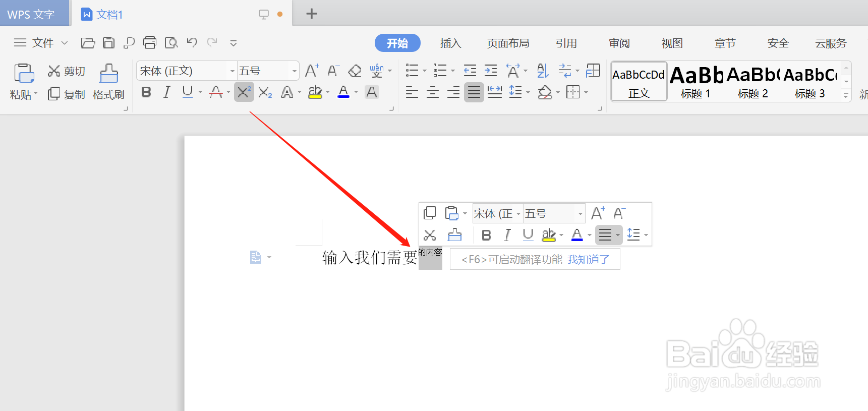Cut selection using 剪切
The width and height of the screenshot is (868, 411).
[66, 71]
